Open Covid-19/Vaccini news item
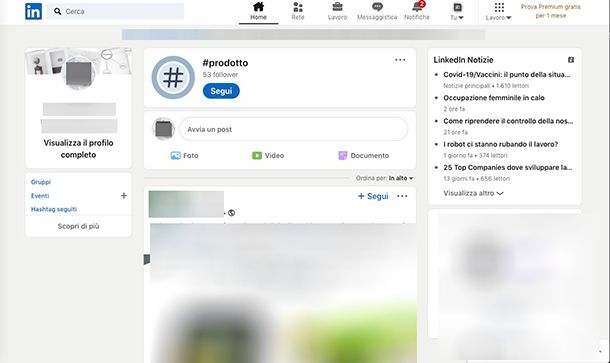Viewport: 610px width, 363px height. click(x=507, y=75)
